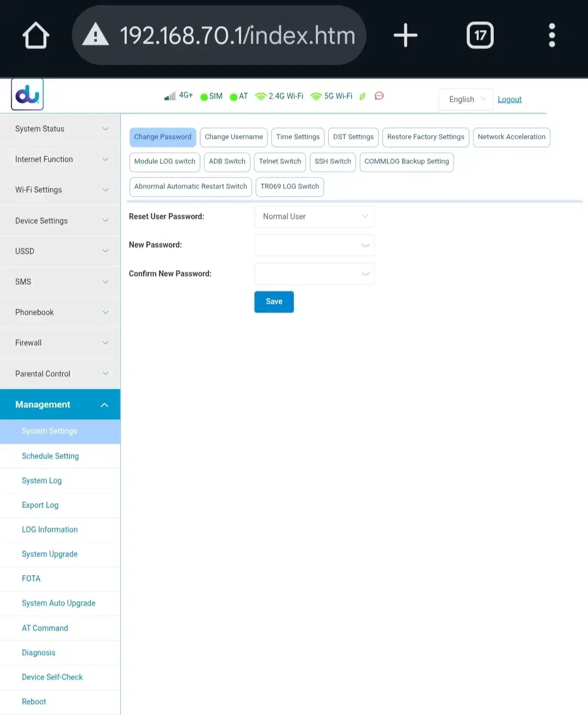Switch to the Change Username tab
The width and height of the screenshot is (588, 715).
tap(234, 137)
